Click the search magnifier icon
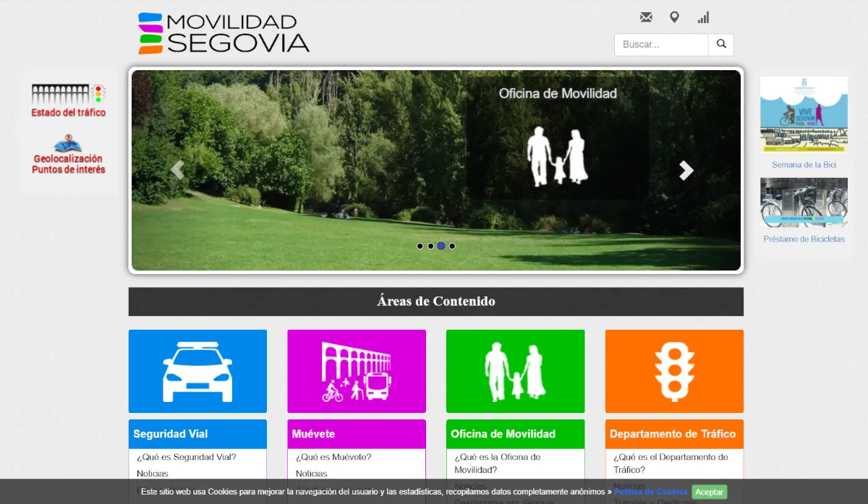Screen dimensions: 868x504 [720, 44]
